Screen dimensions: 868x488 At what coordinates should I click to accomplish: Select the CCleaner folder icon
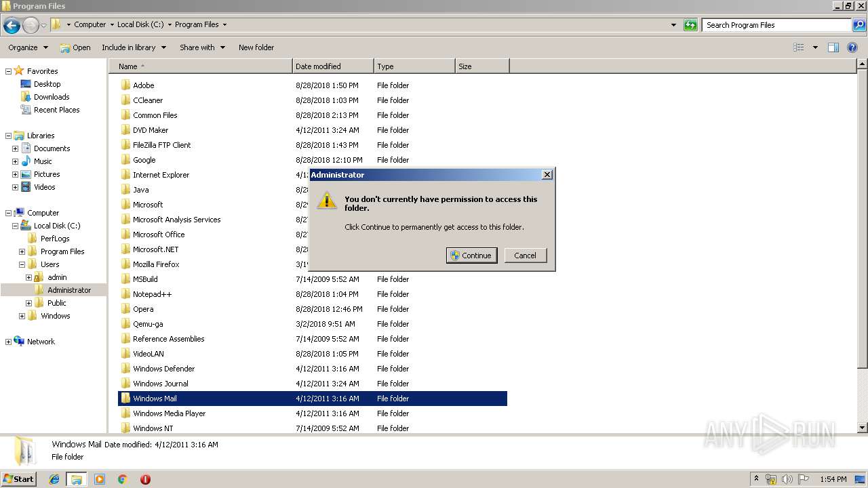coord(125,100)
